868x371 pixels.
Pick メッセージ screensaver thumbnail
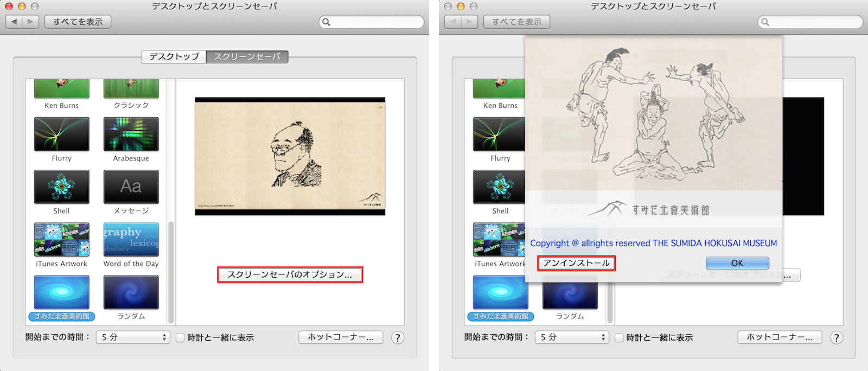pos(131,187)
